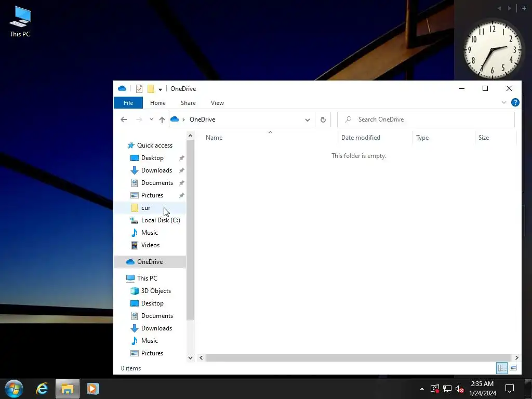Screen dimensions: 532x399
Task: Switch to Details view layout icon
Action: [502, 368]
